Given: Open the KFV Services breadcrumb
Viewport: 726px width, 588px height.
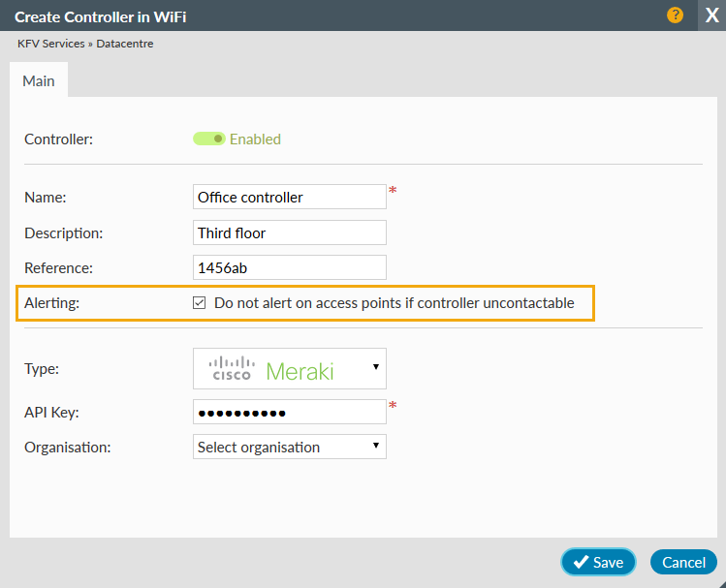Looking at the screenshot, I should tap(50, 44).
